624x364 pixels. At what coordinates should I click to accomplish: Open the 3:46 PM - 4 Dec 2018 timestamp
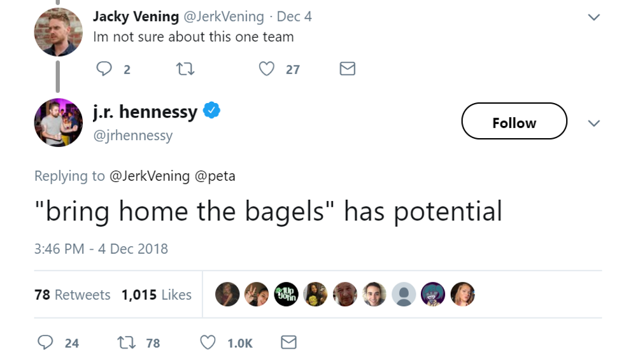click(x=101, y=248)
